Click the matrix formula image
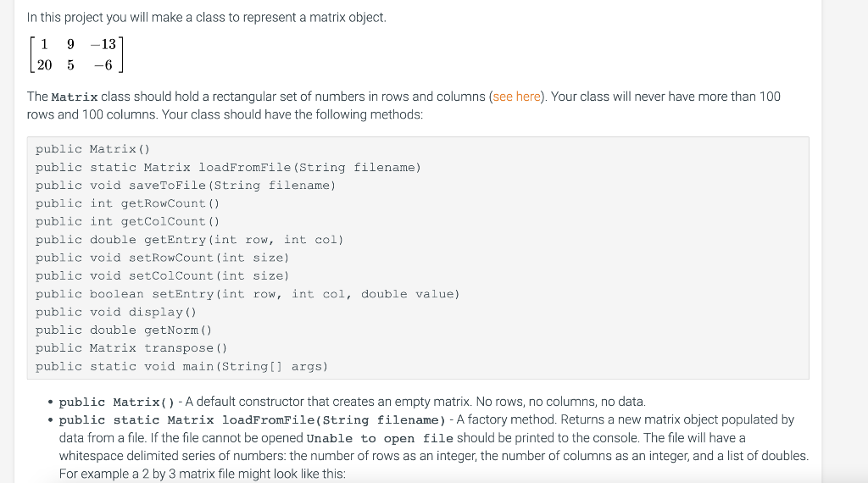This screenshot has width=868, height=483. coord(75,54)
